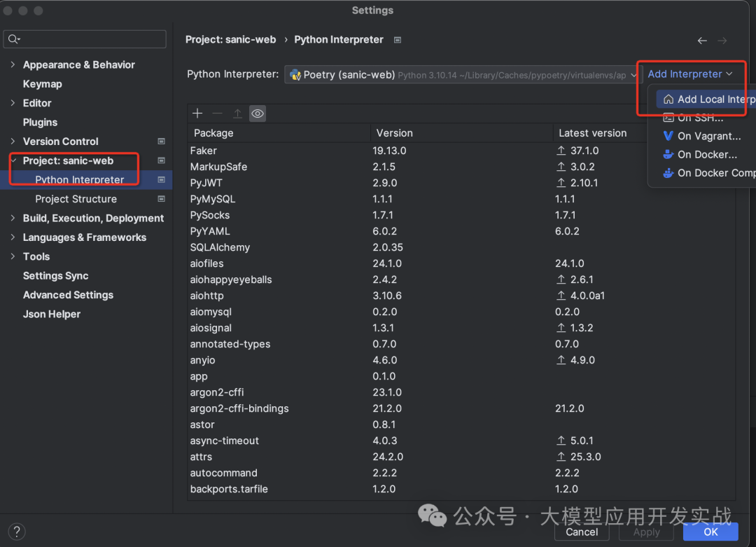
Task: Click the project-level icon beside Version Control
Action: [162, 141]
